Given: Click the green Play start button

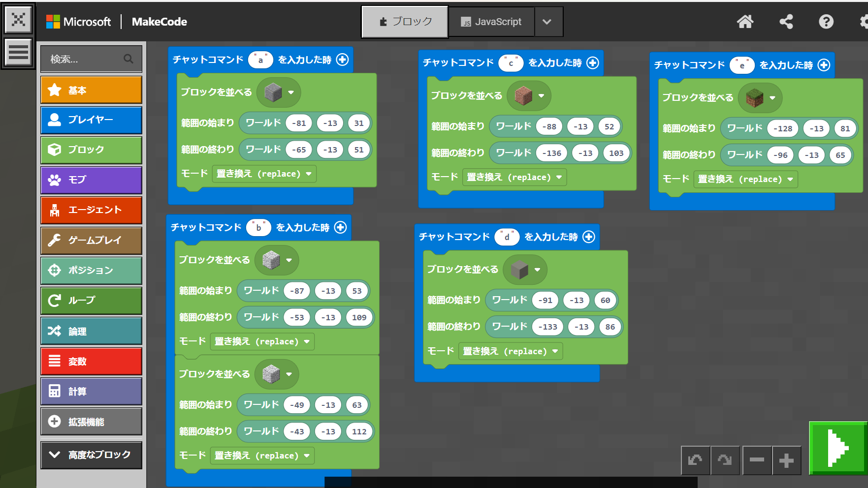Looking at the screenshot, I should pos(838,448).
